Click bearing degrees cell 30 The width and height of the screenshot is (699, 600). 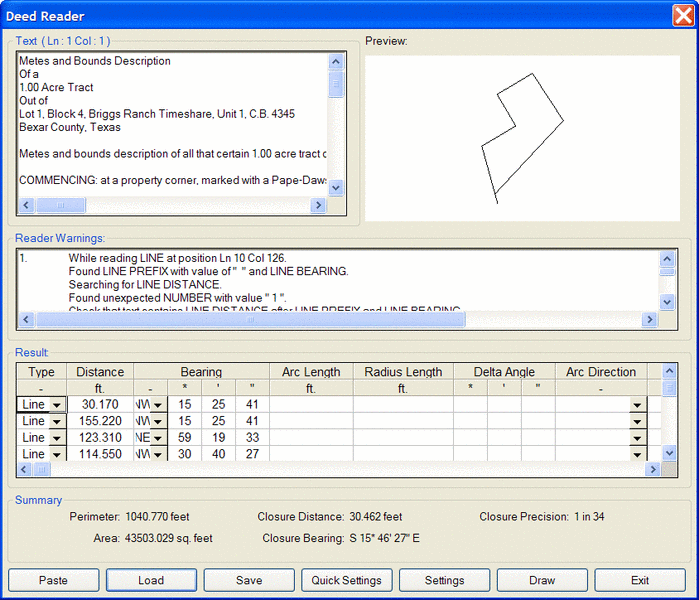tap(185, 454)
